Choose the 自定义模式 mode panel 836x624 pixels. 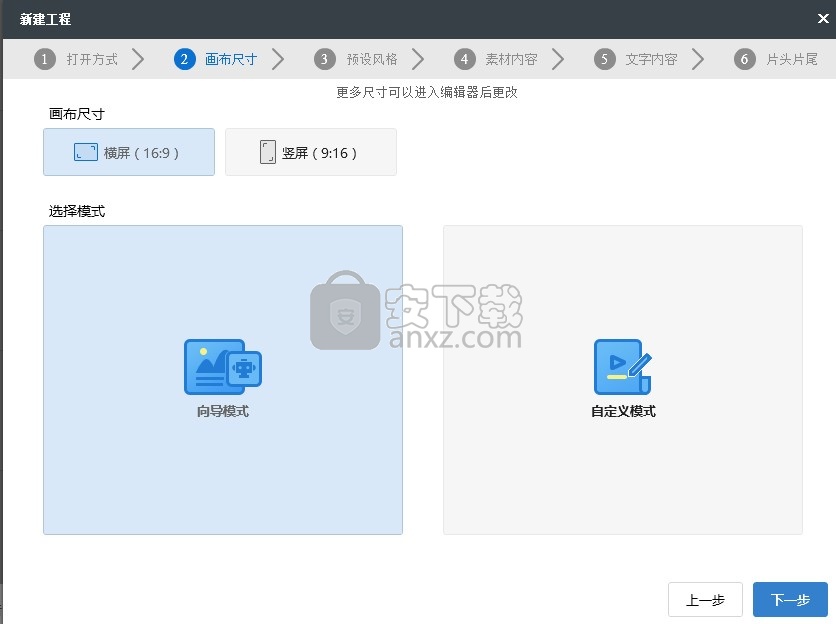point(622,380)
